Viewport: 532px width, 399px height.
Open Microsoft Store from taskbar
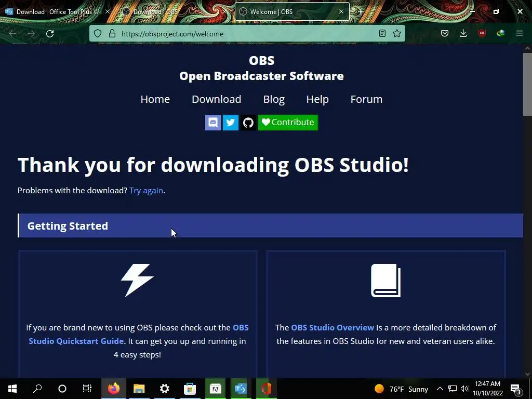pyautogui.click(x=190, y=389)
